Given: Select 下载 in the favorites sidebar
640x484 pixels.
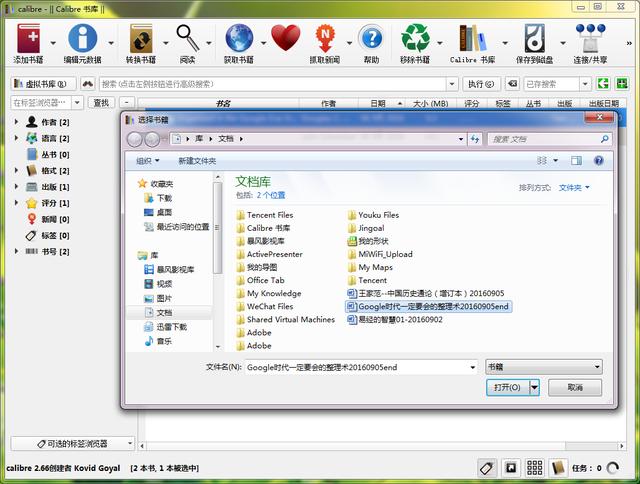Looking at the screenshot, I should (x=164, y=198).
